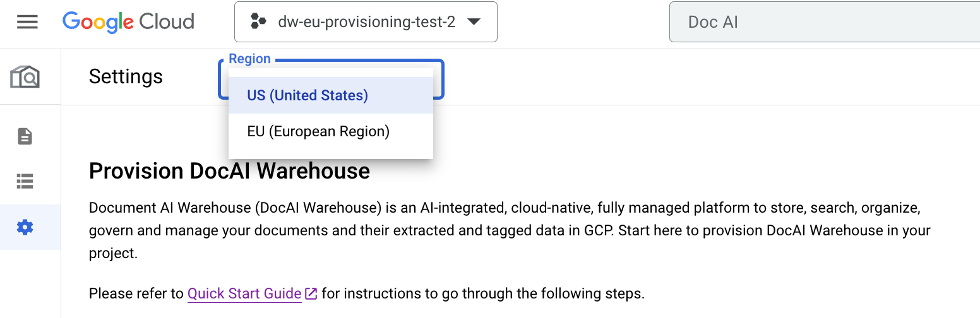The width and height of the screenshot is (980, 318).
Task: Click the Region field label
Action: pyautogui.click(x=249, y=59)
